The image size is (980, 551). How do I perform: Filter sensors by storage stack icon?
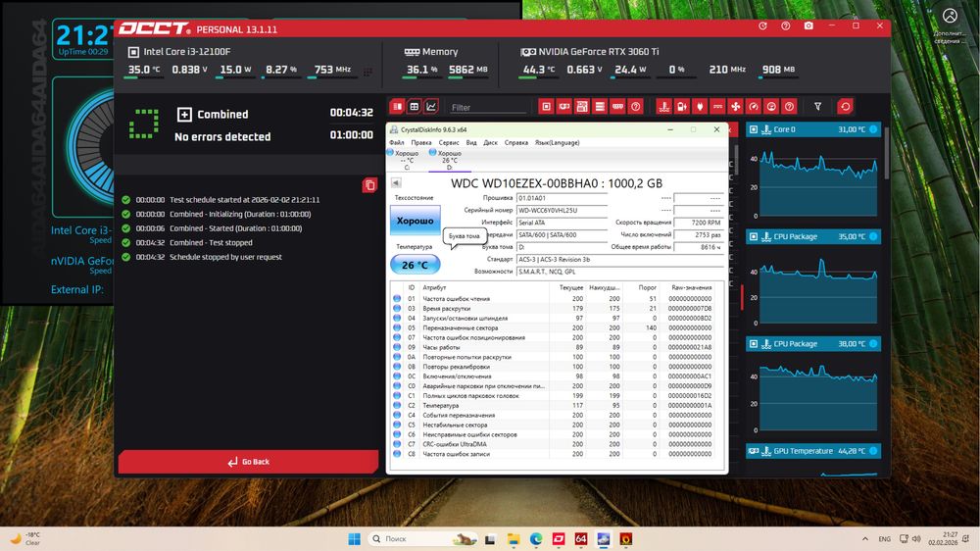600,107
